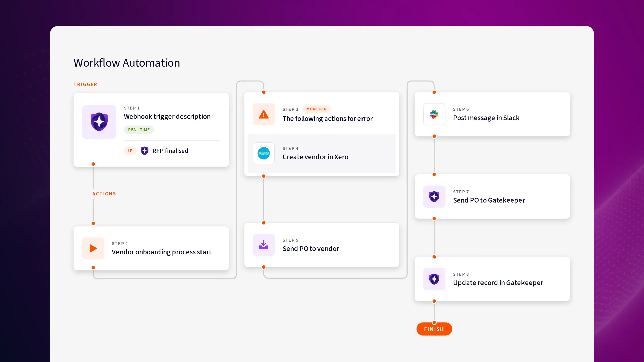Click the FINISH button

click(x=434, y=329)
